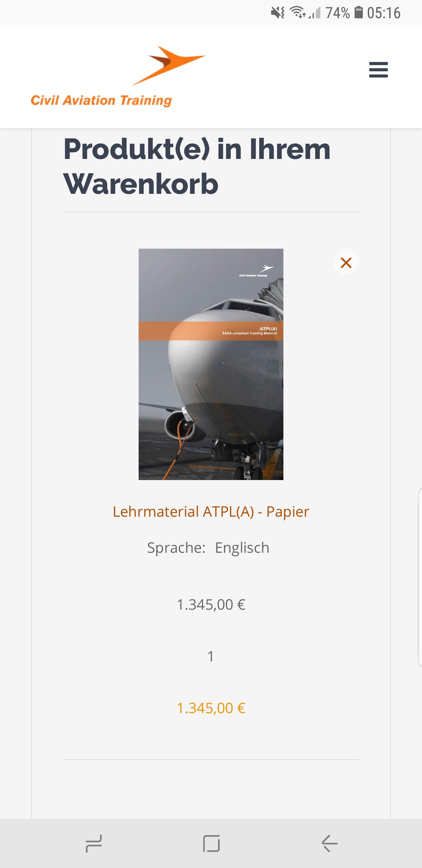Tap the Produkt(e) in Ihrem Warenkorb heading
Viewport: 422px width, 868px height.
[x=197, y=167]
